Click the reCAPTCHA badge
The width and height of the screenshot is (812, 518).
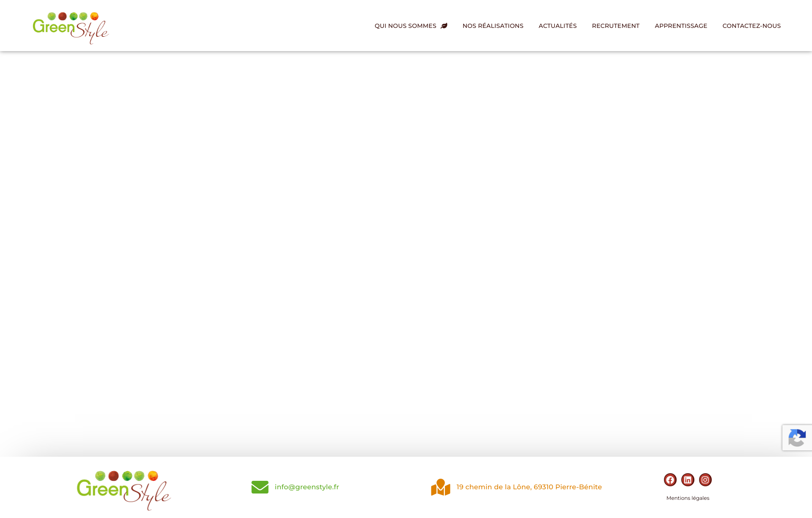click(797, 438)
